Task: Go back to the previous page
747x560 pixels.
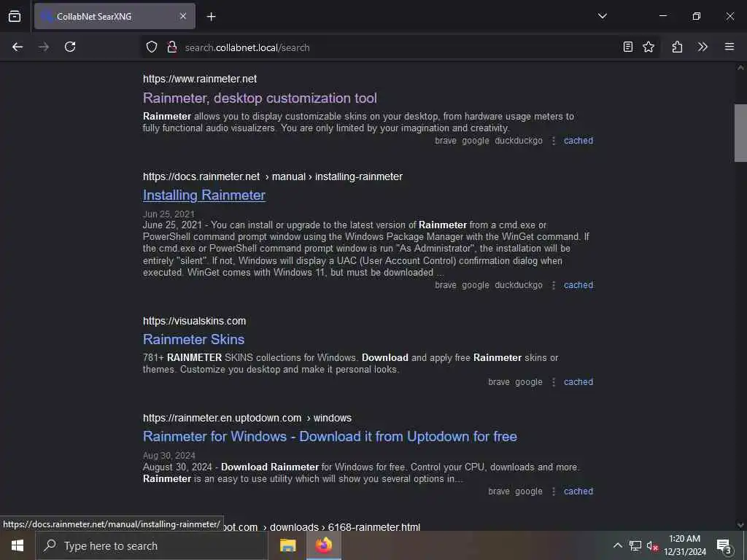Action: [18, 47]
